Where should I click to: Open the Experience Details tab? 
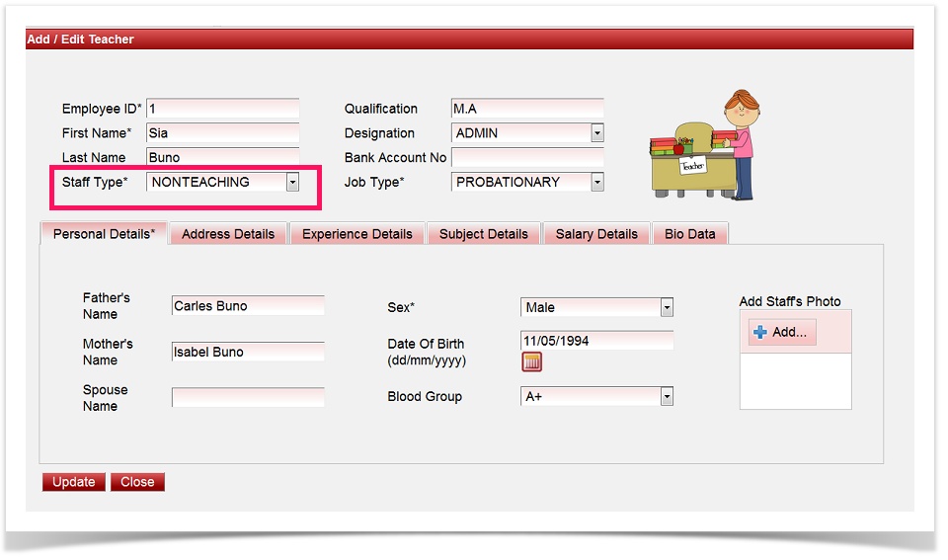coord(356,234)
